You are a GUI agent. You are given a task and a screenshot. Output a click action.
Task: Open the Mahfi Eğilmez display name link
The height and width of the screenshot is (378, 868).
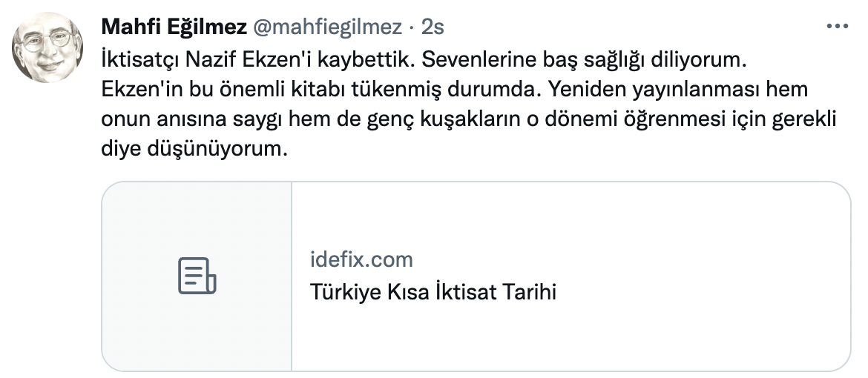[174, 27]
